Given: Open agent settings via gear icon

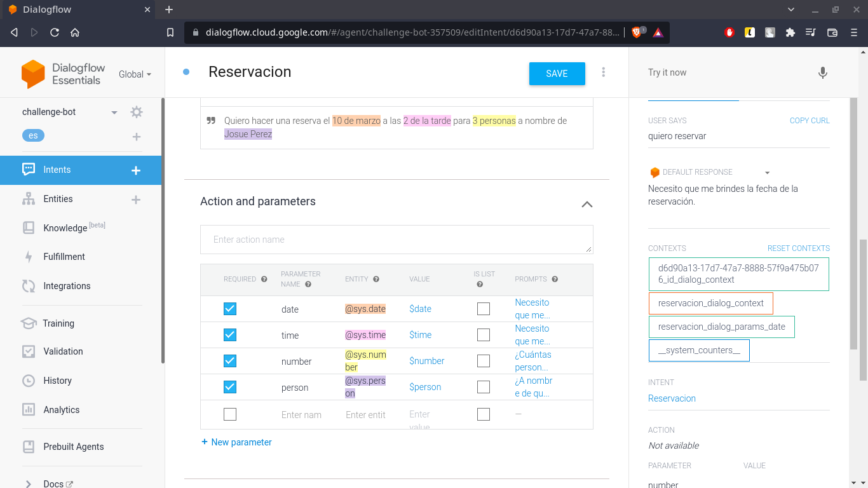Looking at the screenshot, I should [136, 111].
